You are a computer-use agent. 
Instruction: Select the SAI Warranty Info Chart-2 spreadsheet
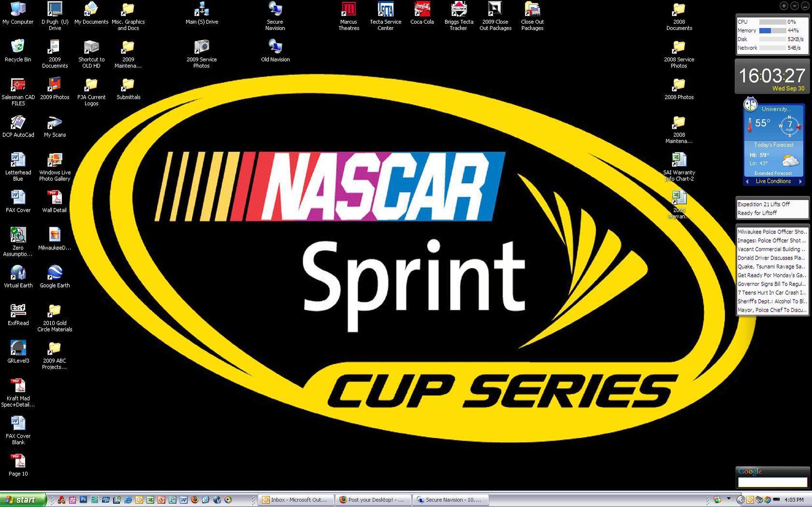tap(679, 167)
